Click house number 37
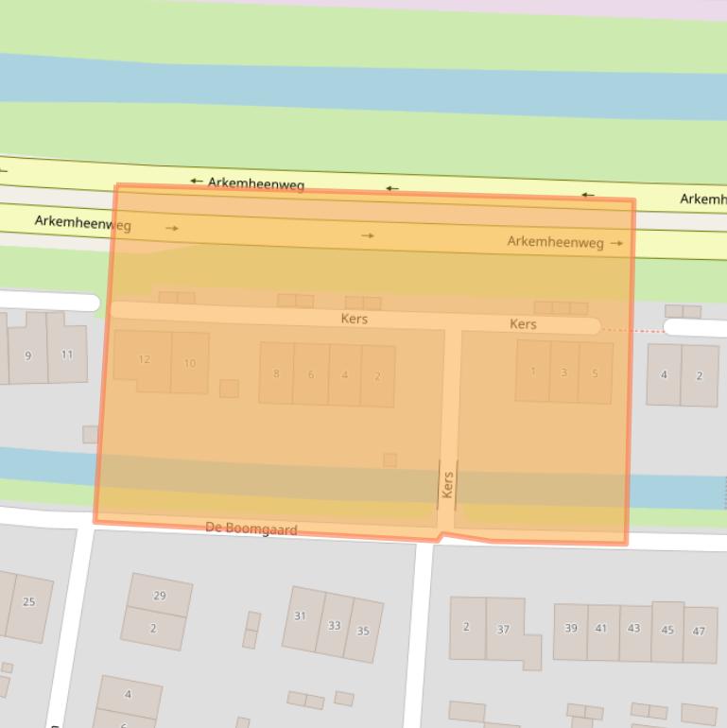This screenshot has width=727, height=728. [x=503, y=629]
